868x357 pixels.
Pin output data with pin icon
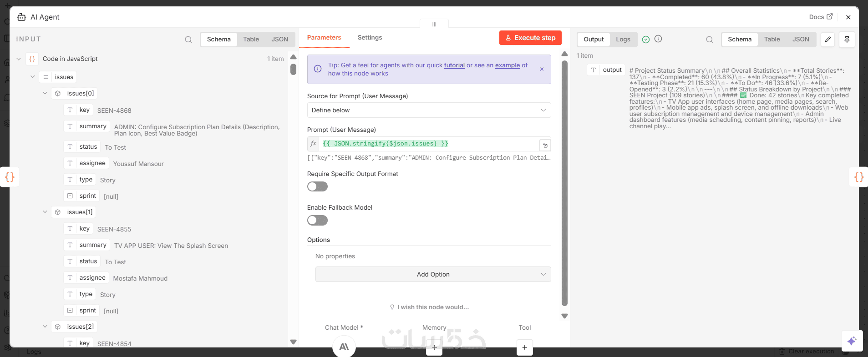pos(847,40)
